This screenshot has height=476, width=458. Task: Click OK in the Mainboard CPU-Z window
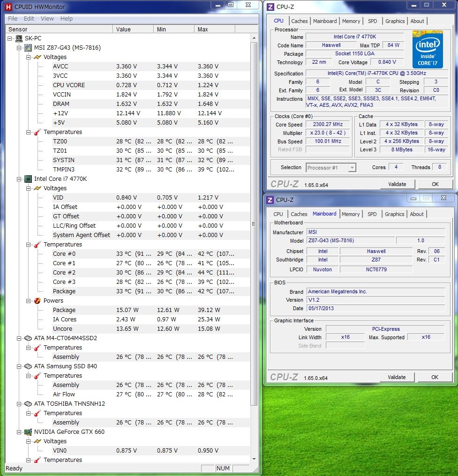pos(435,377)
